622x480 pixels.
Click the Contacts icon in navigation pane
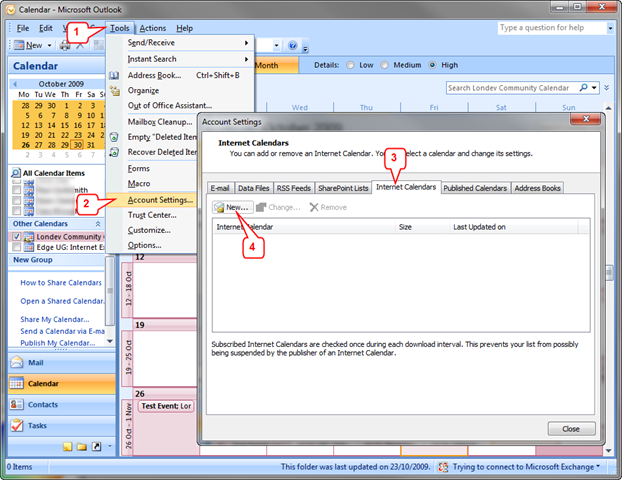click(17, 405)
